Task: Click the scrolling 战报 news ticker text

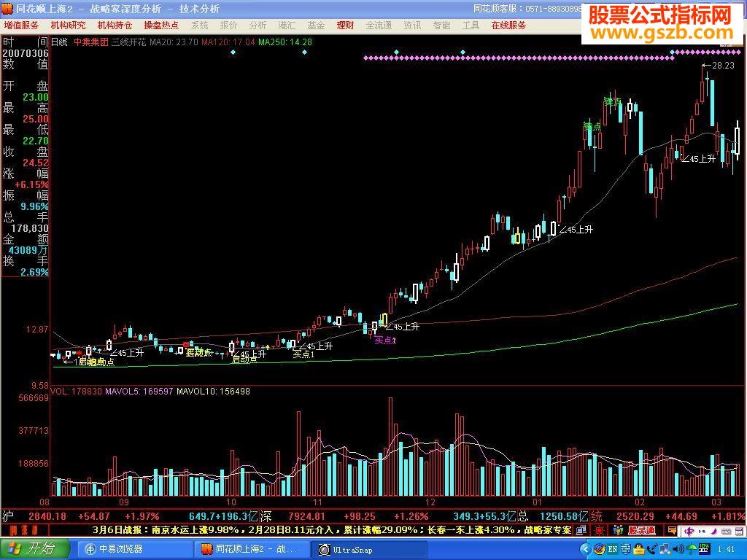Action: point(332,530)
